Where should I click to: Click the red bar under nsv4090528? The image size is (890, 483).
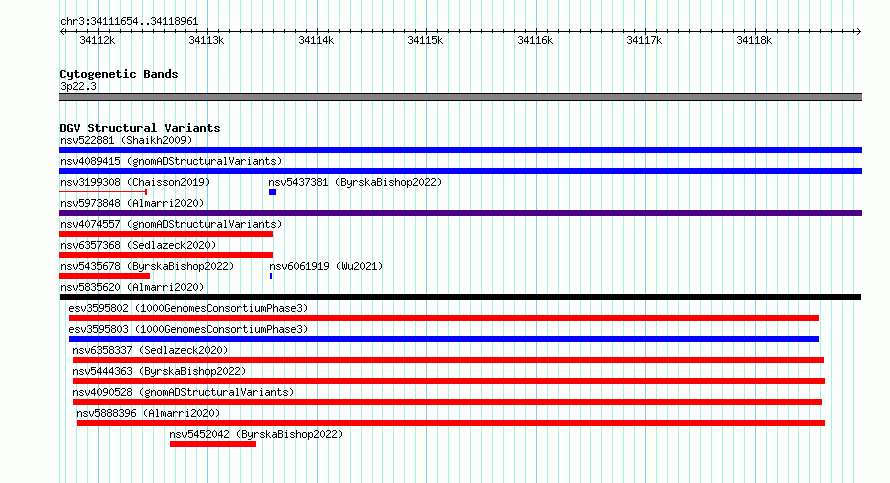(447, 402)
